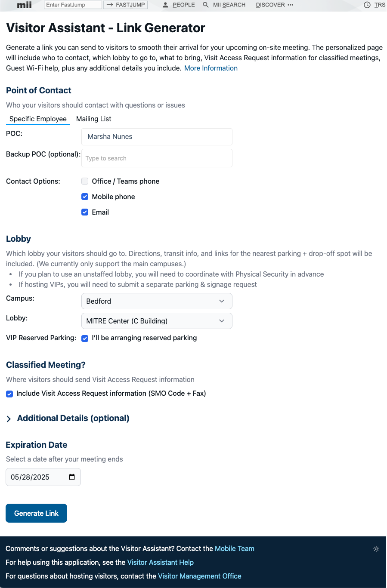Image resolution: width=387 pixels, height=588 pixels.
Task: Click the TRS clock icon
Action: [366, 5]
